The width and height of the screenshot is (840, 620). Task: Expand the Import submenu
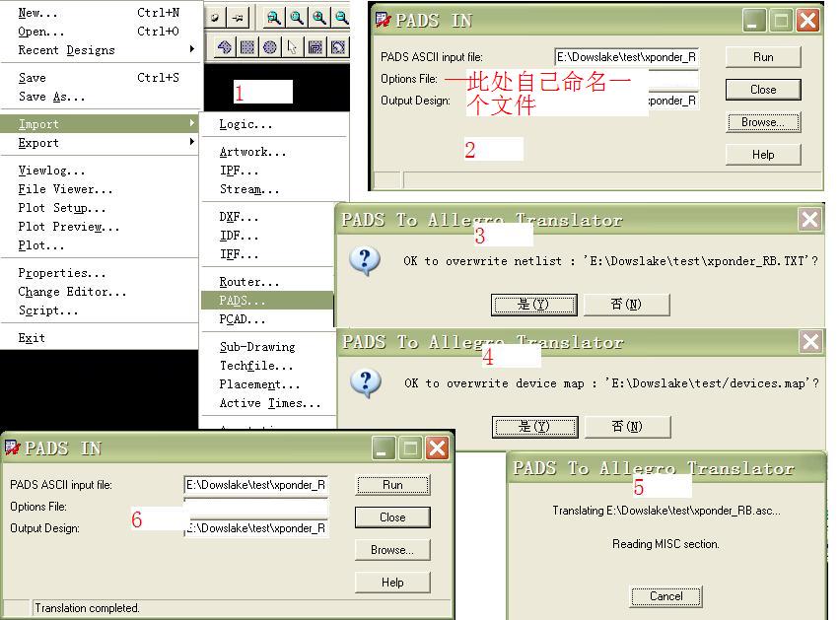(101, 123)
